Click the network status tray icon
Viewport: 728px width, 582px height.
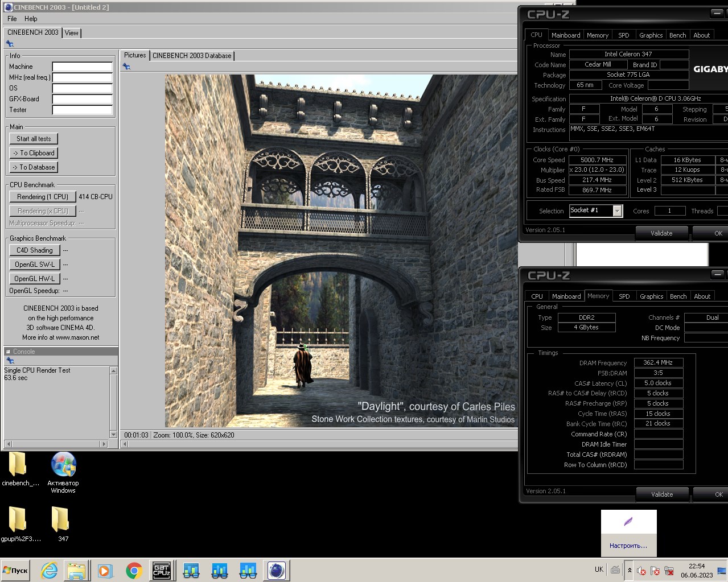(669, 571)
